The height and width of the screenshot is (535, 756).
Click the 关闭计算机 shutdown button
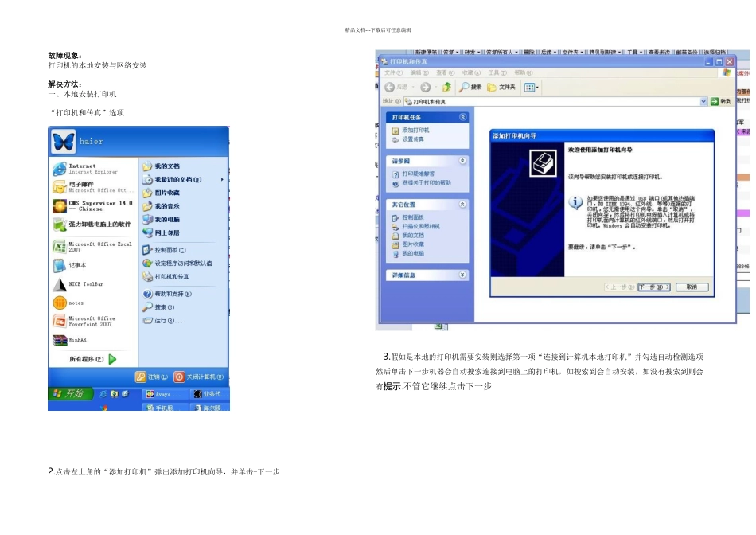(199, 377)
